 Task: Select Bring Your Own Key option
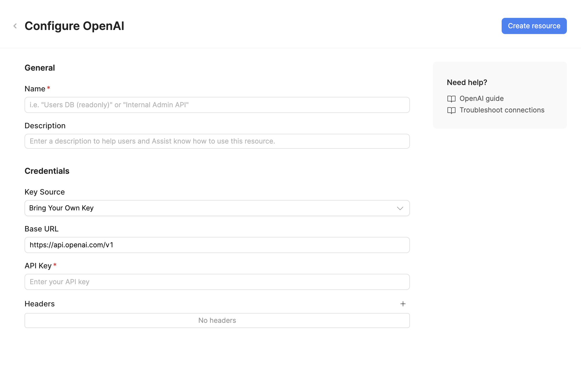pyautogui.click(x=217, y=208)
